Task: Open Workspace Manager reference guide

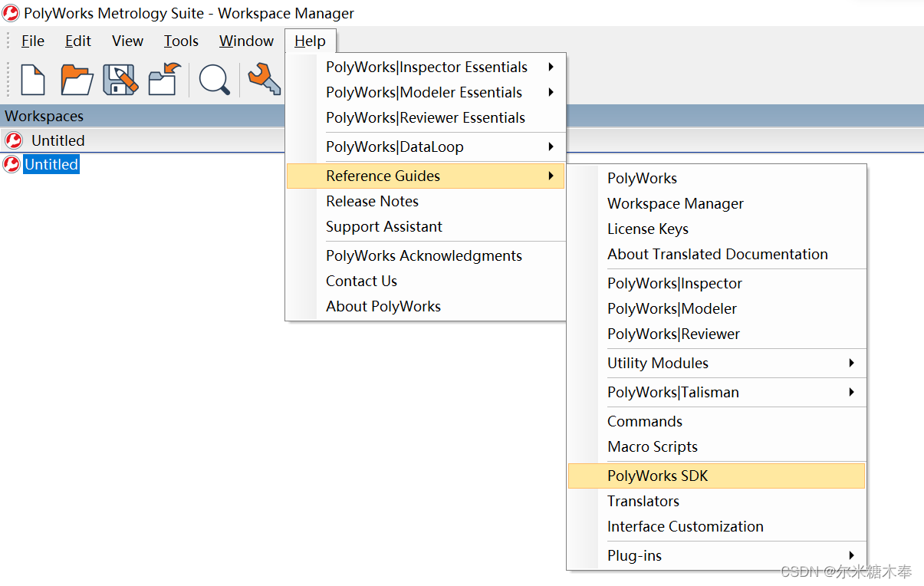Action: (716, 204)
